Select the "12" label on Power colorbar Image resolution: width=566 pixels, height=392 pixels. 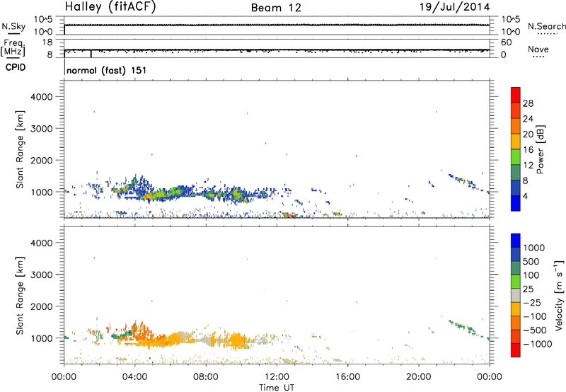coord(528,166)
